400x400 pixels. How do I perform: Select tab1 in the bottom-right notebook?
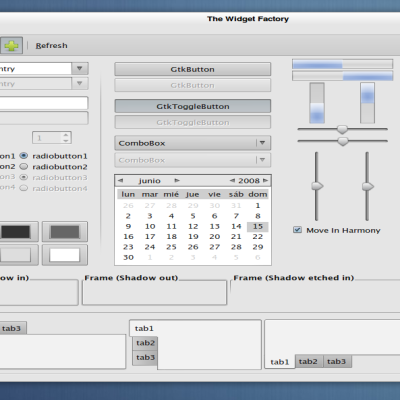pyautogui.click(x=280, y=362)
